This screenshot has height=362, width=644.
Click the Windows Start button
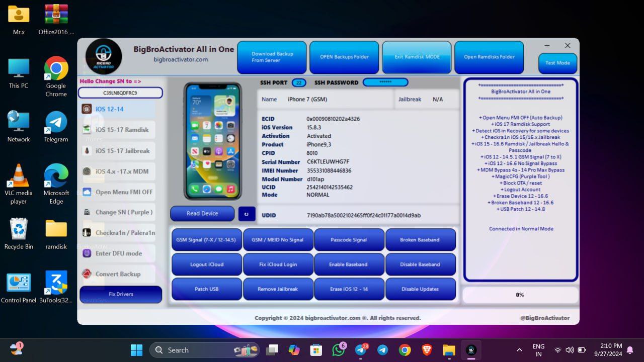click(136, 350)
